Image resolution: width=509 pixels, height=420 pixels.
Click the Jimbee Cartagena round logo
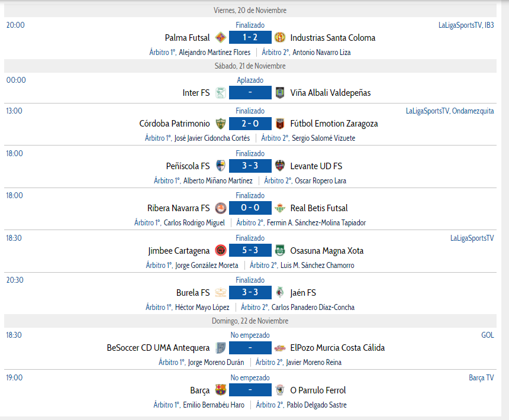[x=221, y=250]
